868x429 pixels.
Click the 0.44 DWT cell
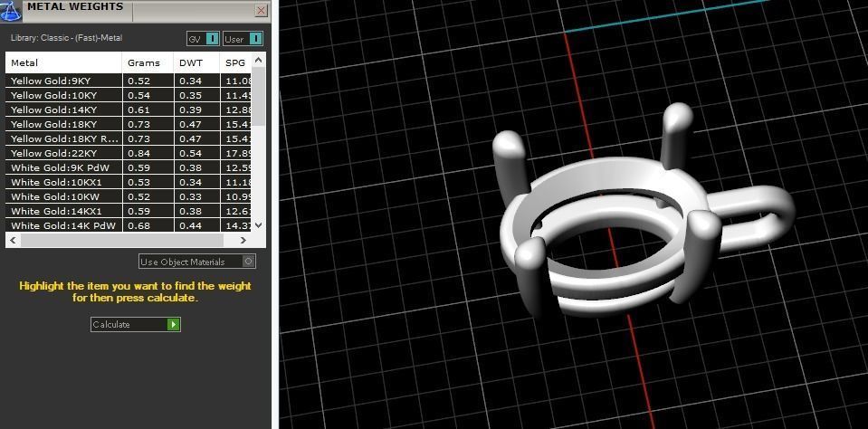click(197, 225)
